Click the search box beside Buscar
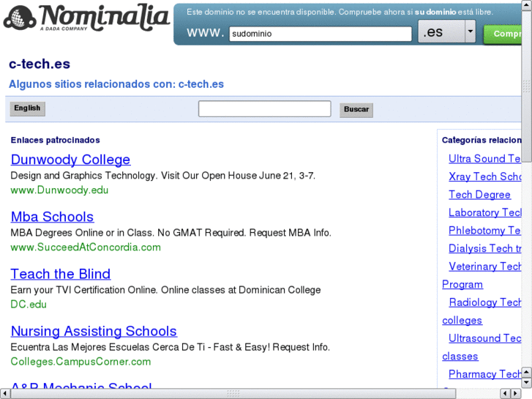Viewport: 532px width, 399px height. (264, 108)
